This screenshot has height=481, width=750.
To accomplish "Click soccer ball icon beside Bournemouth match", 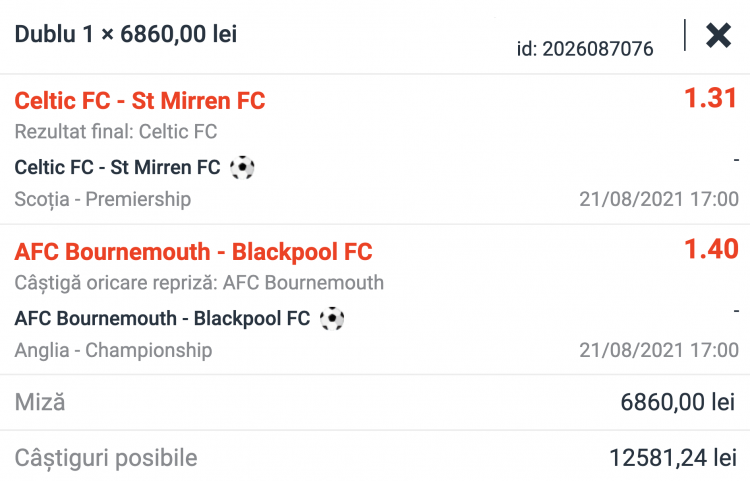I will pos(332,318).
